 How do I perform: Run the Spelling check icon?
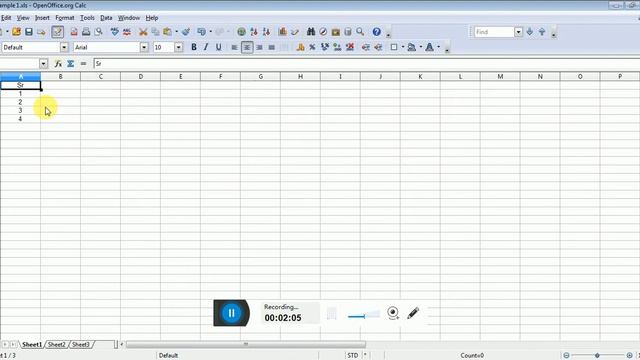[x=115, y=32]
